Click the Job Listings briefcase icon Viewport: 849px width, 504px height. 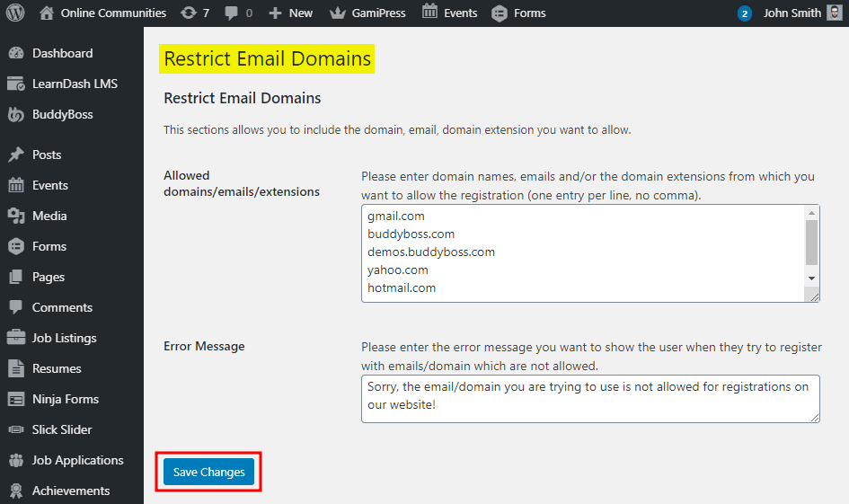coord(16,337)
